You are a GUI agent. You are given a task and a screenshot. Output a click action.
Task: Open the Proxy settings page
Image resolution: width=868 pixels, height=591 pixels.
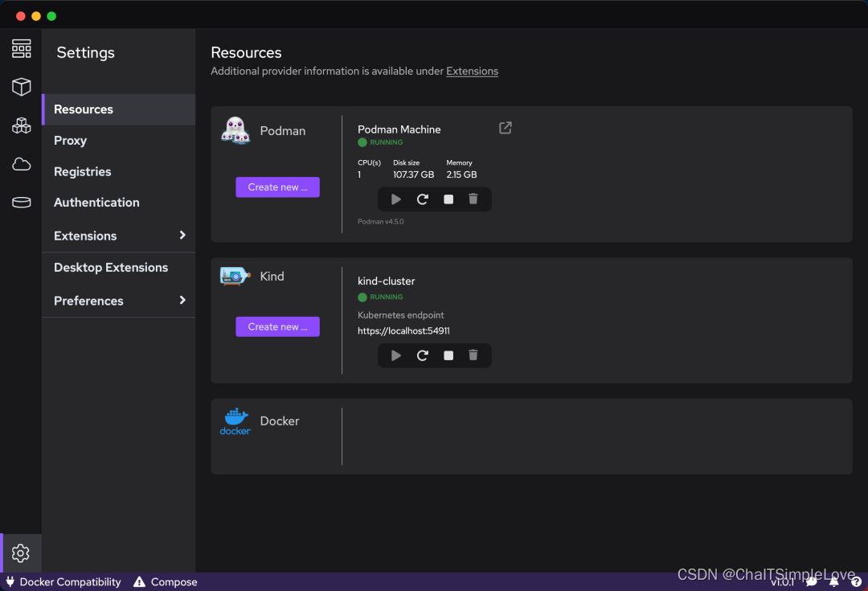coord(118,140)
